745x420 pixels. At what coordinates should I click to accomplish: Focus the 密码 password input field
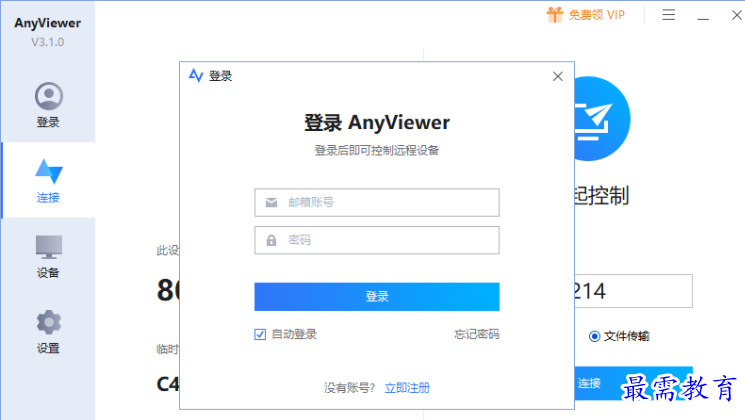pyautogui.click(x=377, y=240)
